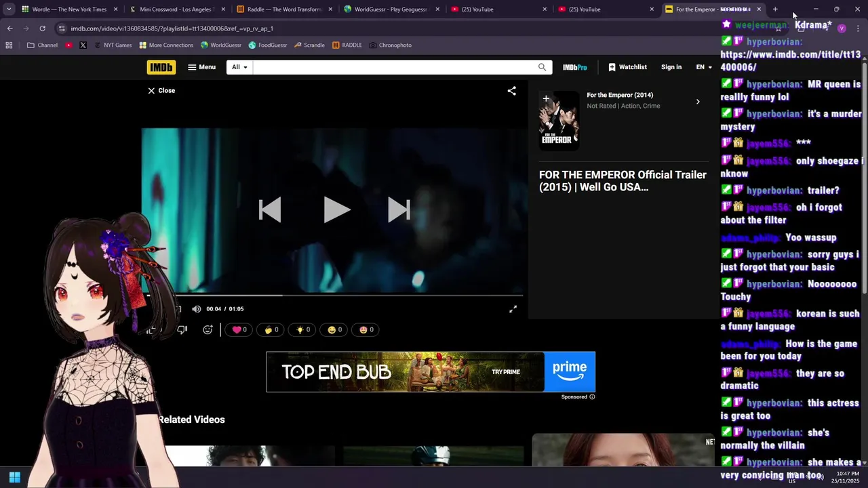The width and height of the screenshot is (868, 488).
Task: Reload the current page
Action: click(42, 28)
